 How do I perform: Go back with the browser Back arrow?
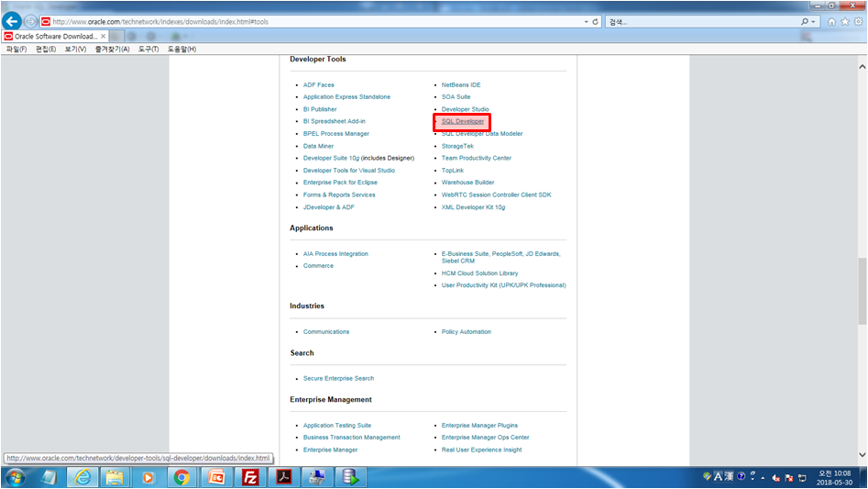coord(12,22)
